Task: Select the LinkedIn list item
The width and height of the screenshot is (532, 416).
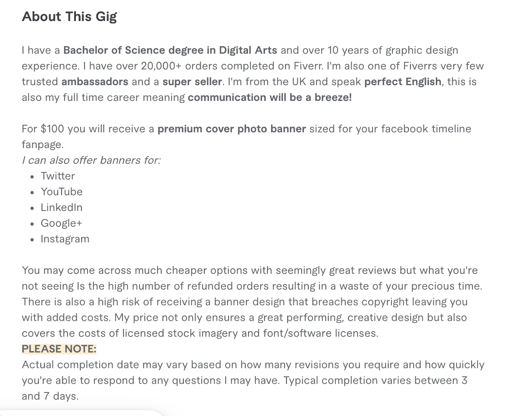Action: click(x=62, y=208)
